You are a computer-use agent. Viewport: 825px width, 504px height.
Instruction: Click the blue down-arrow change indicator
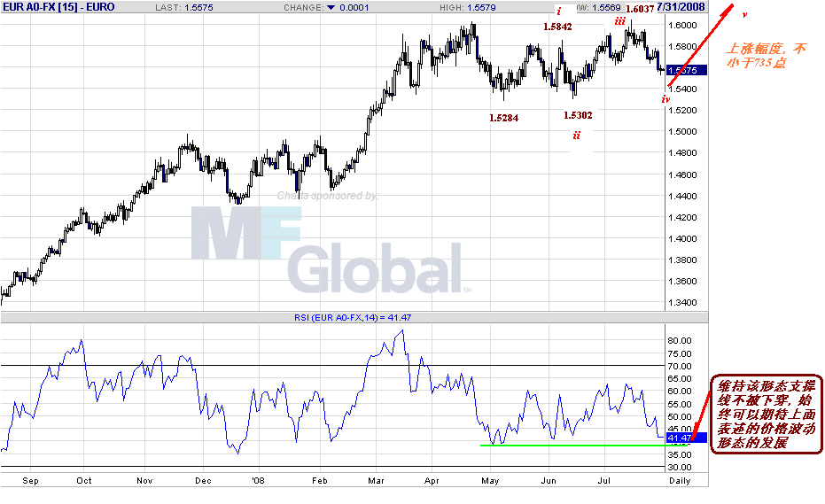331,7
